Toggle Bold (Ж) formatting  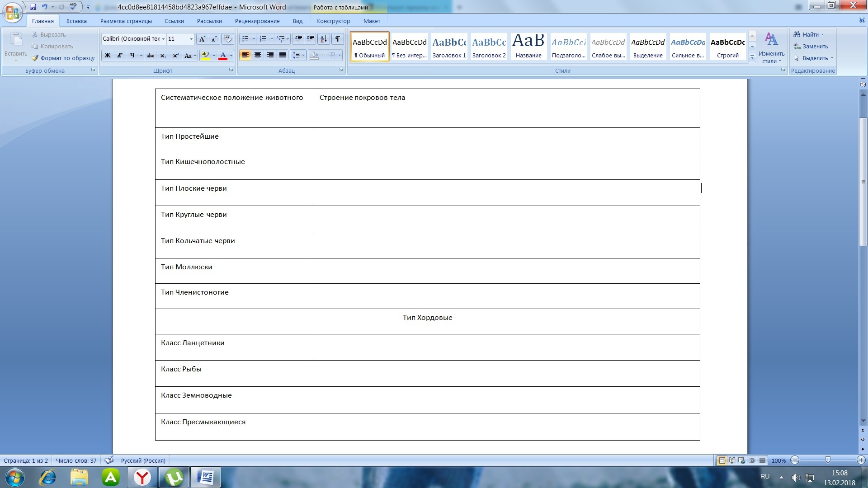coord(108,56)
